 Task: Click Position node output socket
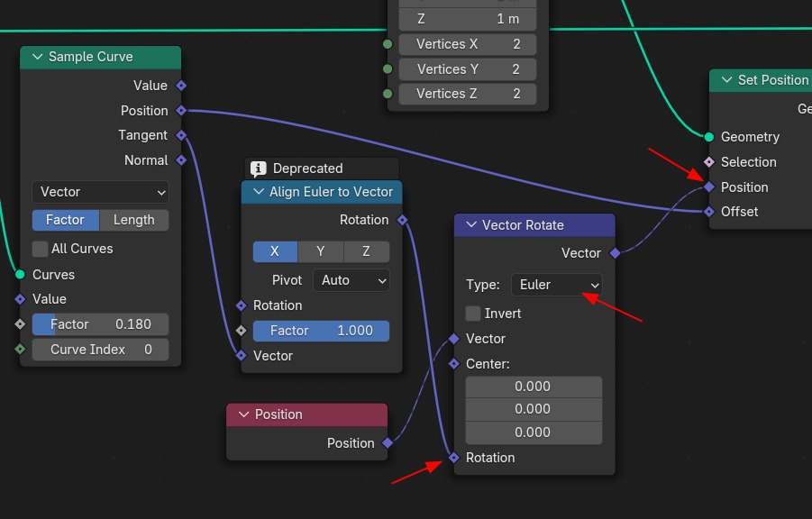[388, 442]
